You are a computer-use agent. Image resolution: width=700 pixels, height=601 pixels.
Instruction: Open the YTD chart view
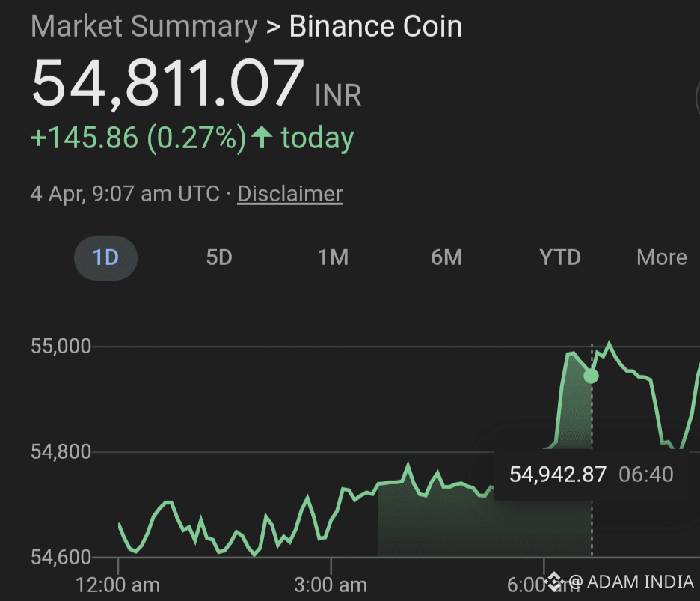click(x=560, y=257)
